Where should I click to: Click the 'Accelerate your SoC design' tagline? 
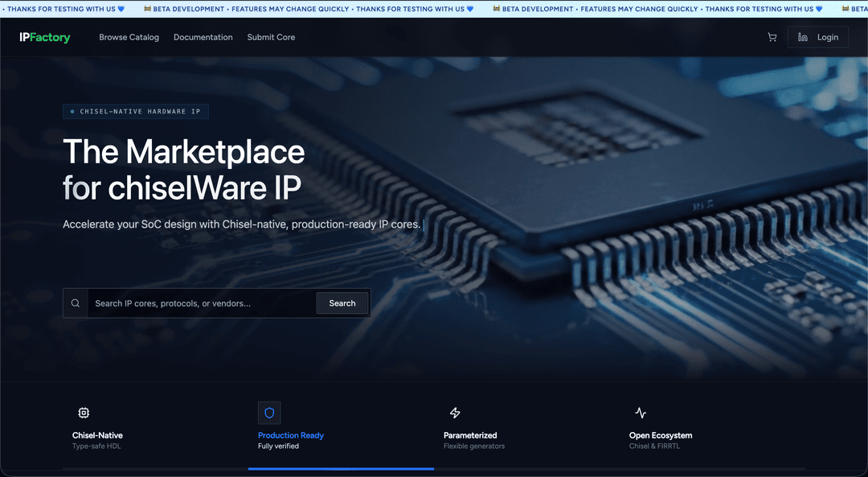pyautogui.click(x=241, y=224)
